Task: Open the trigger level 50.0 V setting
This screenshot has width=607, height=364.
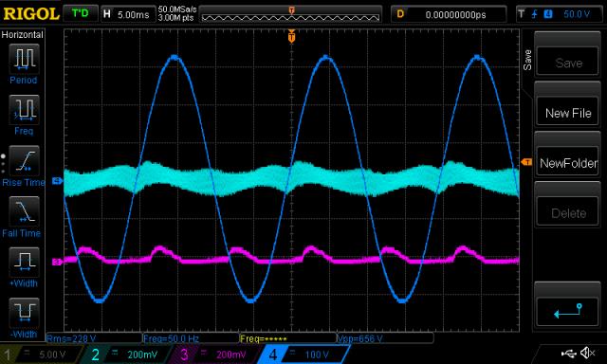Action: click(559, 14)
